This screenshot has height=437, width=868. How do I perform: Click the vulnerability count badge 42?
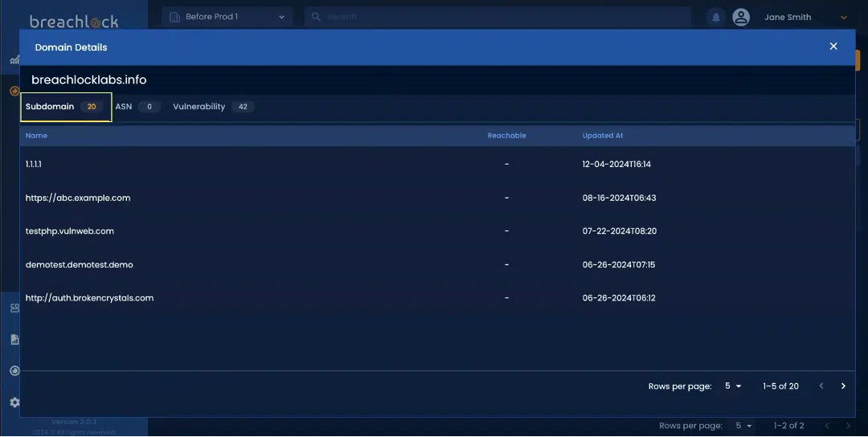[243, 107]
